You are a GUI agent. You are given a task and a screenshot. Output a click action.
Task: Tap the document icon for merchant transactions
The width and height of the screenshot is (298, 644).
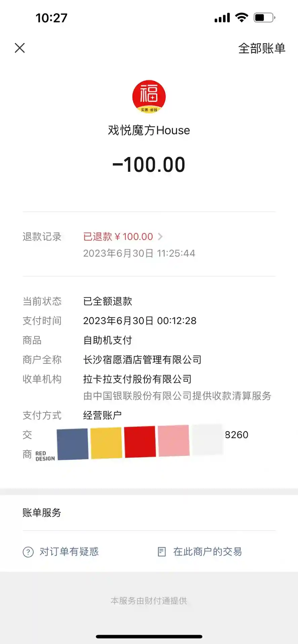[x=162, y=552]
